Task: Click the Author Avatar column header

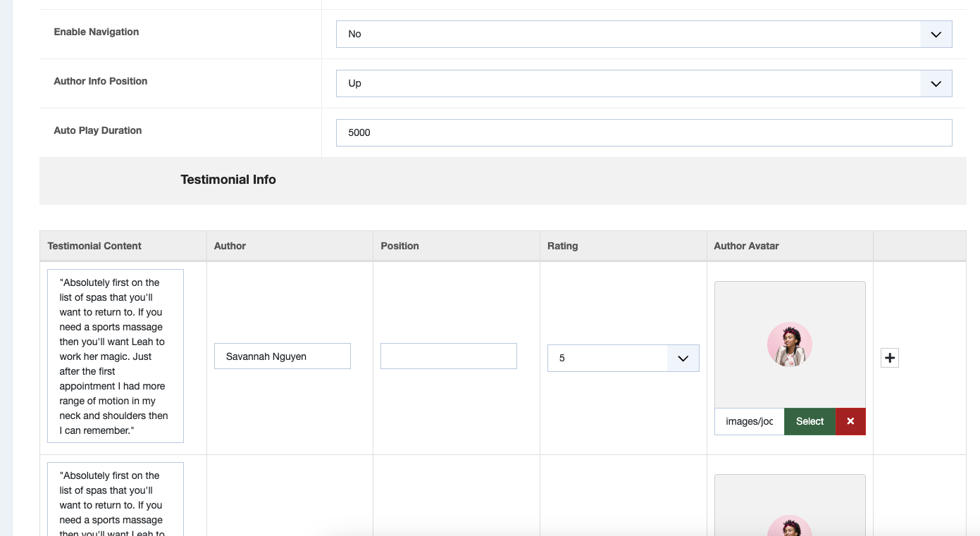Action: 746,246
